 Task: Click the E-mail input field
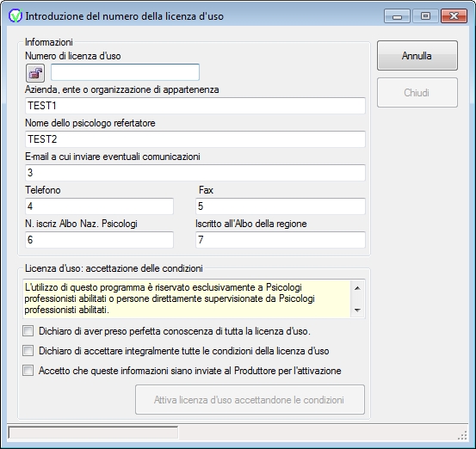[195, 173]
